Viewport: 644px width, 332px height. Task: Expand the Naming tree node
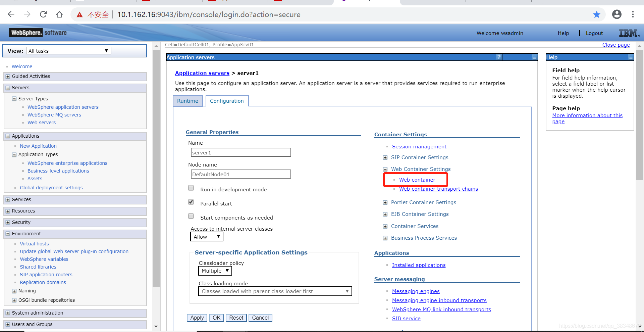(x=14, y=291)
